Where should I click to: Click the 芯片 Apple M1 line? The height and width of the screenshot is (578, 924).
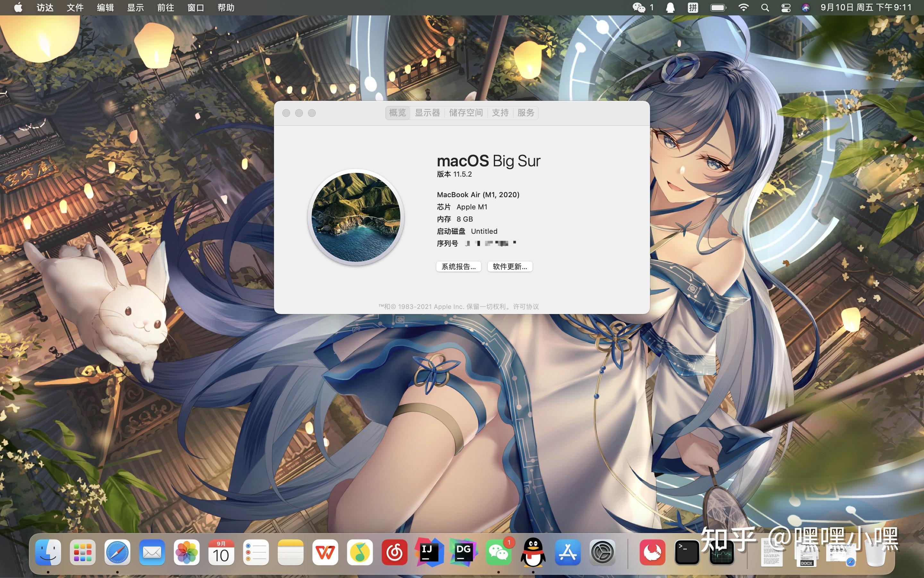462,207
